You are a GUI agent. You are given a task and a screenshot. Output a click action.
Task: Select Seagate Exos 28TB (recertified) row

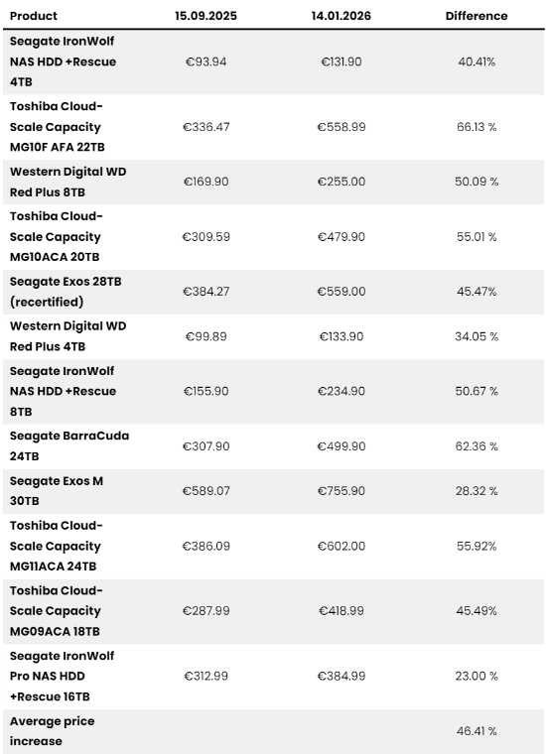point(273,292)
